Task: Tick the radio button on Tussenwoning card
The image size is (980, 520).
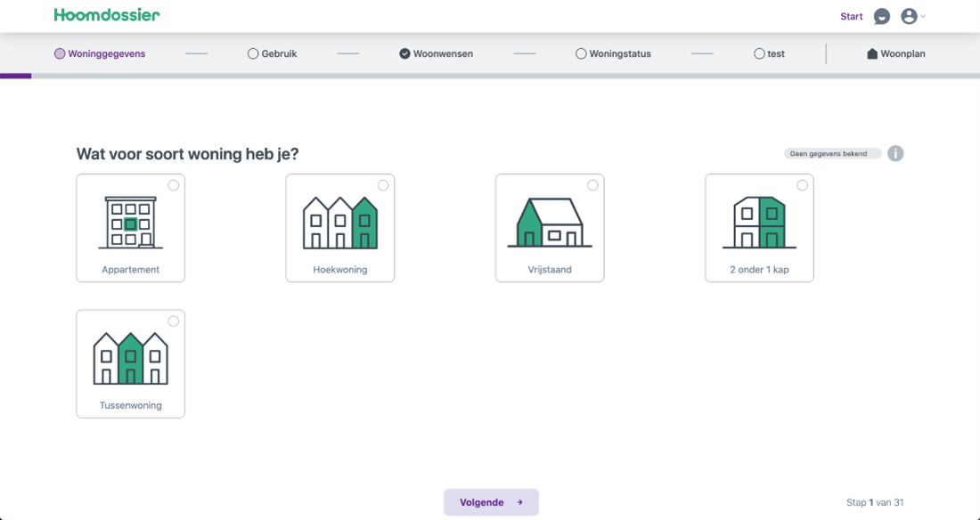Action: pyautogui.click(x=174, y=321)
